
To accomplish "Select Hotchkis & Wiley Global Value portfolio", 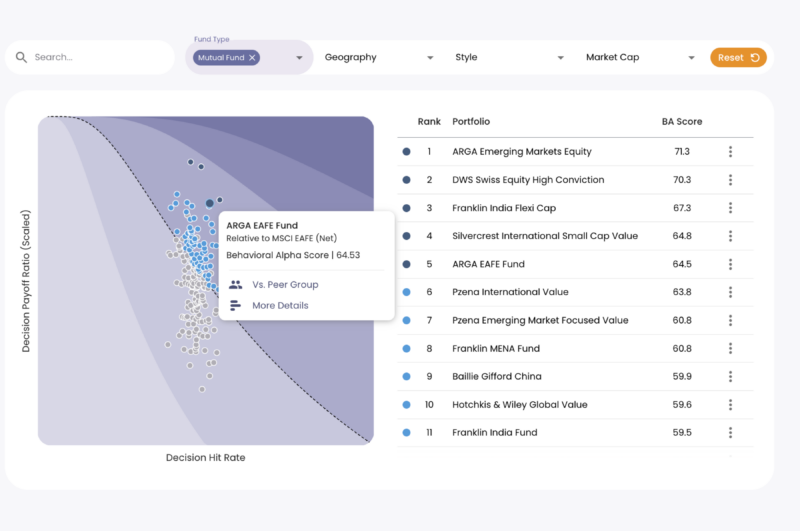I will coord(520,404).
